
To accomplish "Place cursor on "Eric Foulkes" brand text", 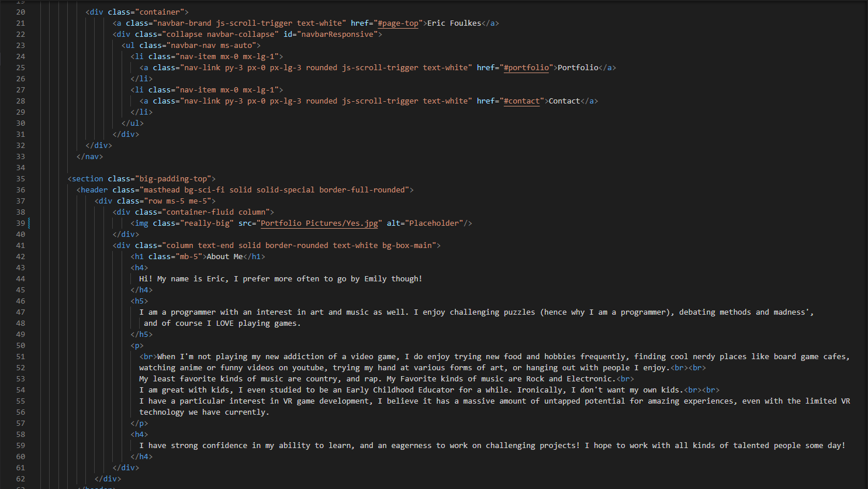I will 454,23.
